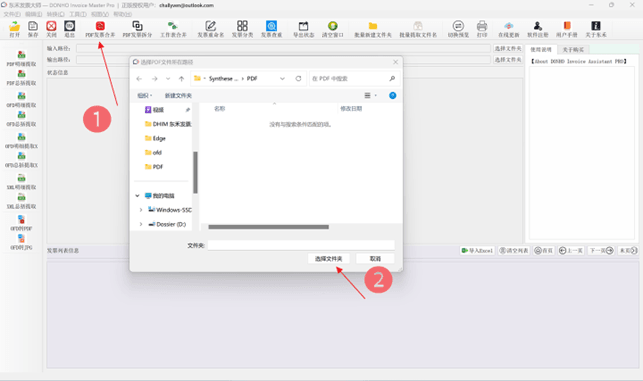Select the Edge folder in navigation pane

click(155, 138)
